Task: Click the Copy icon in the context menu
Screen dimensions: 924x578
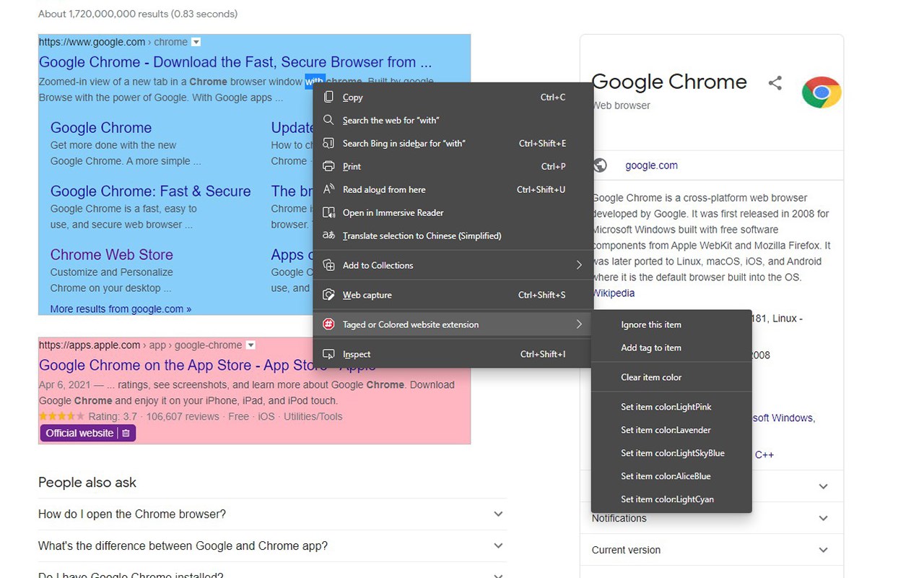Action: click(328, 97)
